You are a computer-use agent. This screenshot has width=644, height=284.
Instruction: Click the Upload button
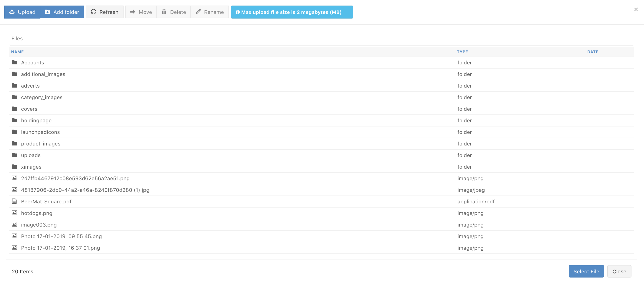click(22, 12)
